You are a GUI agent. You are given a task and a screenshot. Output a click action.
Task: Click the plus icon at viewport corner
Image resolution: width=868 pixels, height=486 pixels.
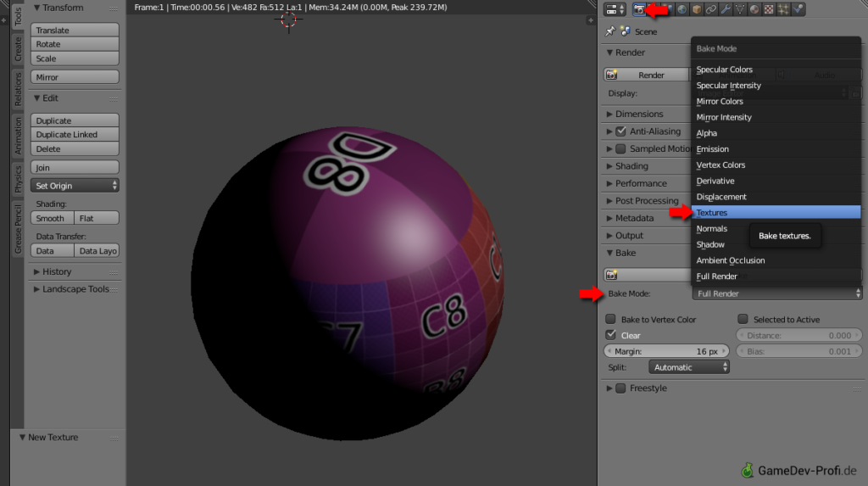pos(590,20)
